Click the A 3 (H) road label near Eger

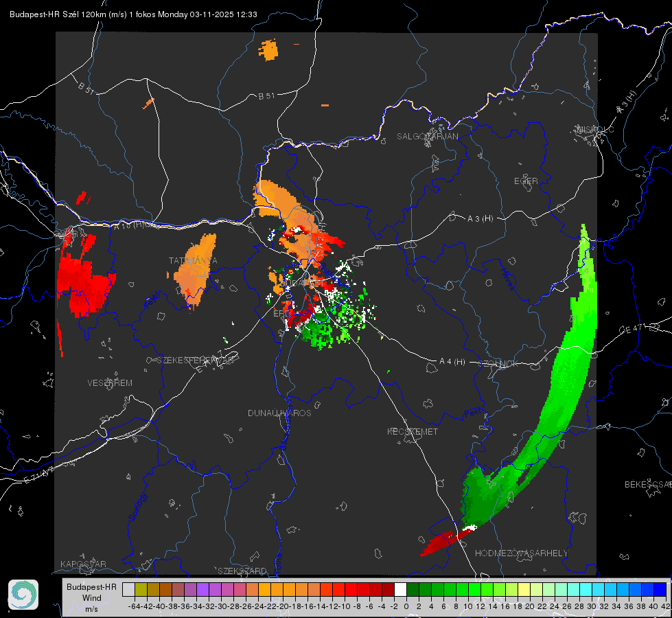pyautogui.click(x=480, y=219)
